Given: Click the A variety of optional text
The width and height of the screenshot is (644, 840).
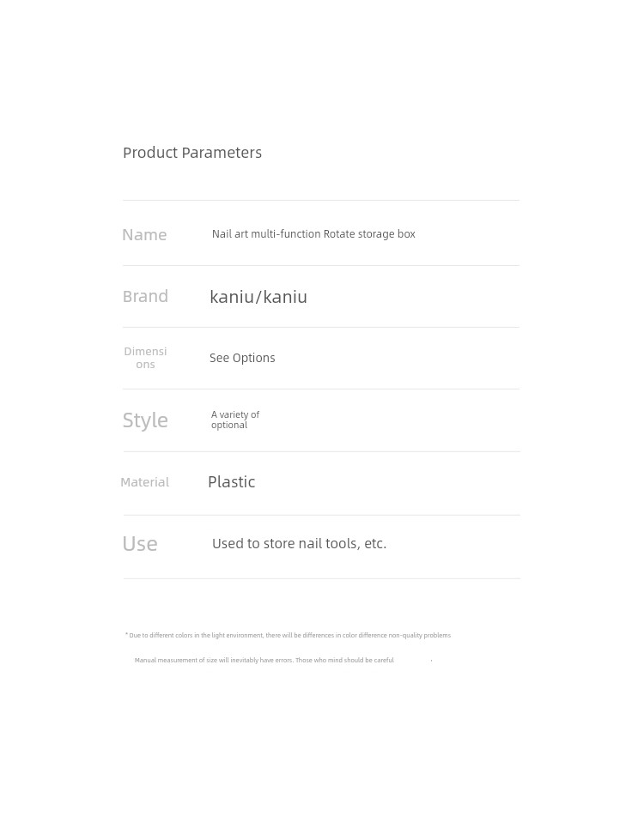Looking at the screenshot, I should (x=235, y=420).
